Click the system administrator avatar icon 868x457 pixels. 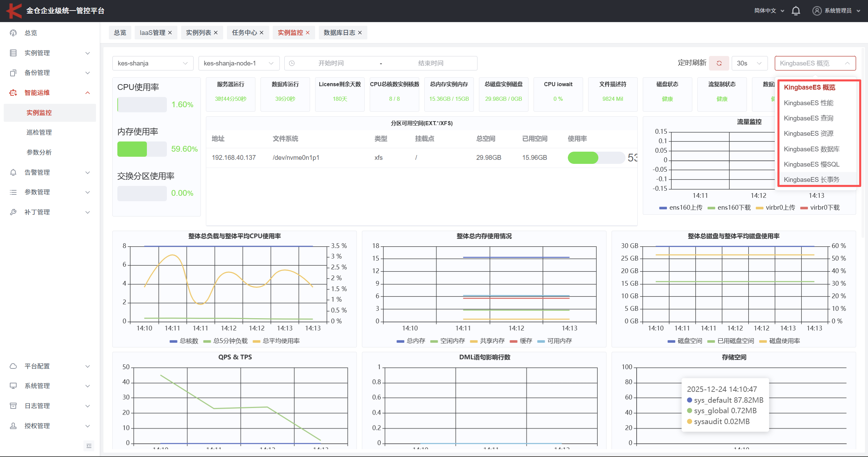click(816, 11)
